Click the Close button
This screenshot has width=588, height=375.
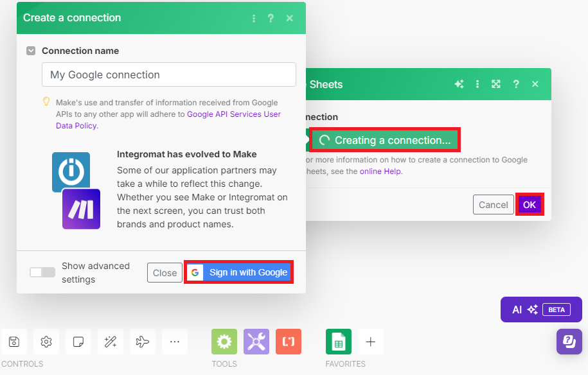(165, 273)
